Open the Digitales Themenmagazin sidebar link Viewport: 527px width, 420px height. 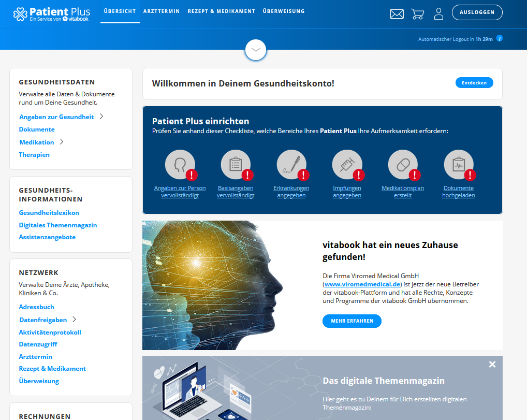pyautogui.click(x=58, y=225)
